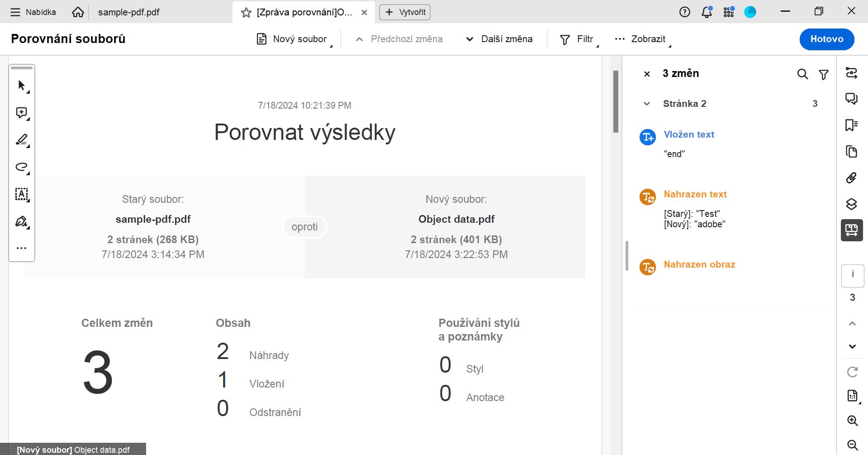
Task: Toggle the info panel showing 3 changes
Action: point(852,275)
